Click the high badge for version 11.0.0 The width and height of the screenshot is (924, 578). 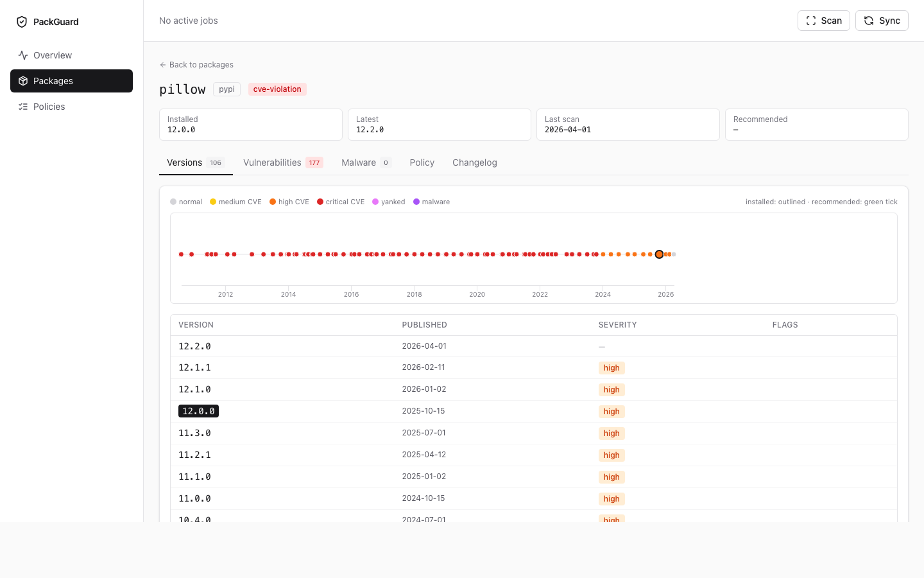point(612,499)
